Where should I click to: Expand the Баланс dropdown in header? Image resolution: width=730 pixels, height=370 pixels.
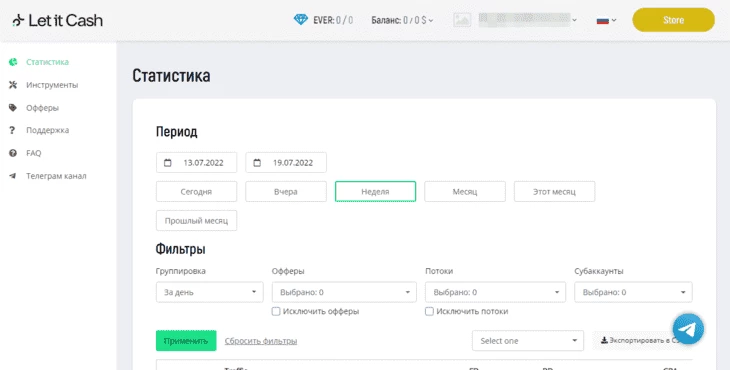tap(402, 20)
